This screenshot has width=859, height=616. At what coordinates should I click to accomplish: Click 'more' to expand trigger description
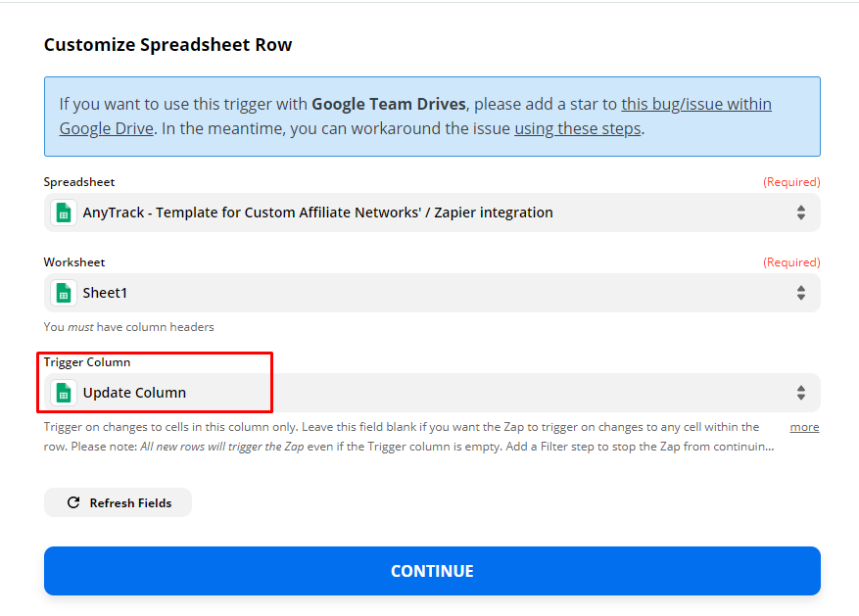[804, 427]
